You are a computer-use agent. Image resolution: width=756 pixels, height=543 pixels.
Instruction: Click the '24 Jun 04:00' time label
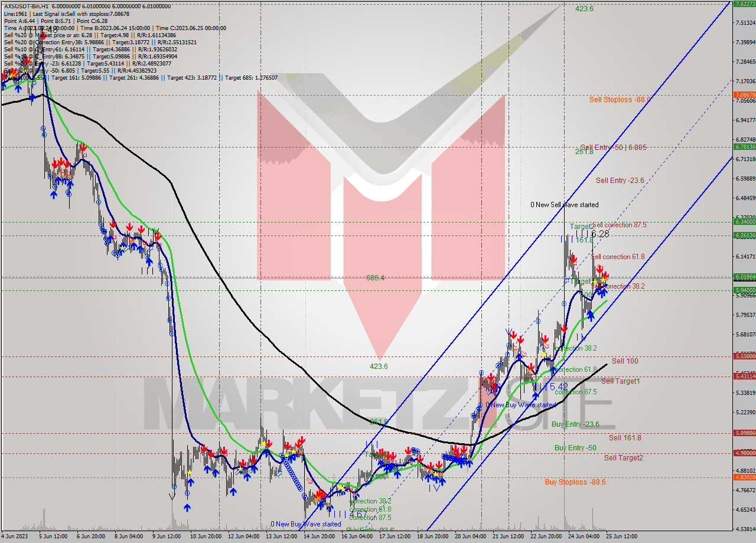click(x=584, y=537)
